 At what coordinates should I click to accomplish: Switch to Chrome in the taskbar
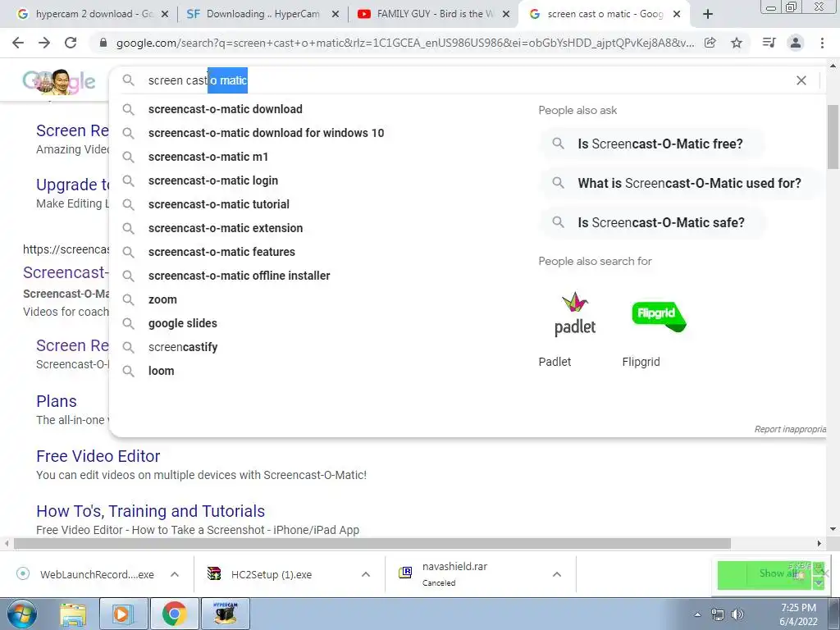pos(174,614)
